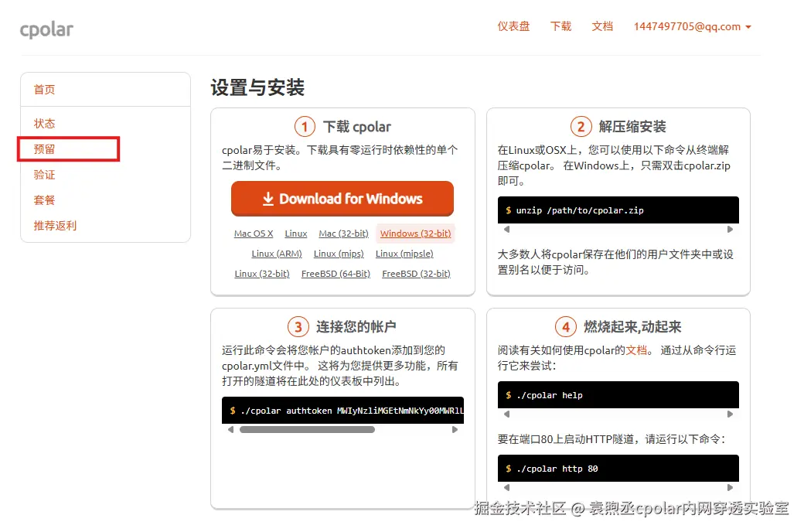804x532 pixels.
Task: Choose the FreeBSD (32-bit) download link
Action: coord(417,274)
